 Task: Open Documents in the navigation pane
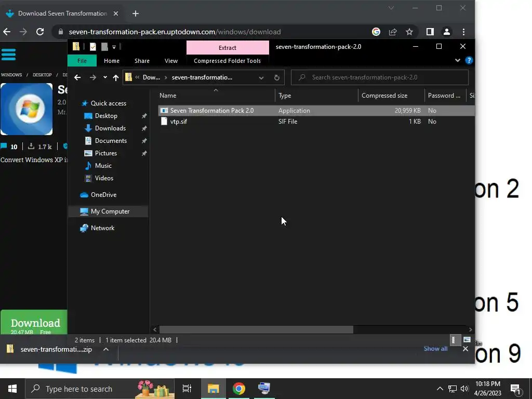tap(111, 141)
